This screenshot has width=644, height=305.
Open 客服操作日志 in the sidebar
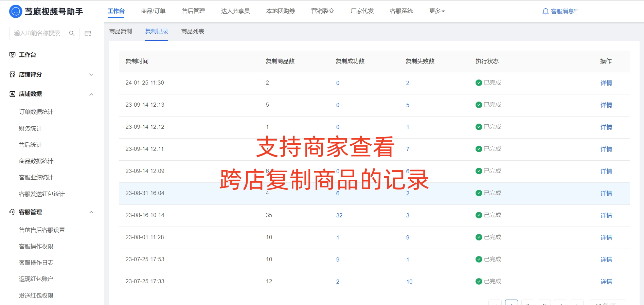36,263
